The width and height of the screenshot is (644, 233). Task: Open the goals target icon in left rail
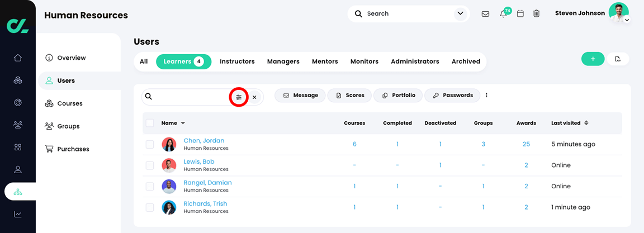tap(18, 102)
